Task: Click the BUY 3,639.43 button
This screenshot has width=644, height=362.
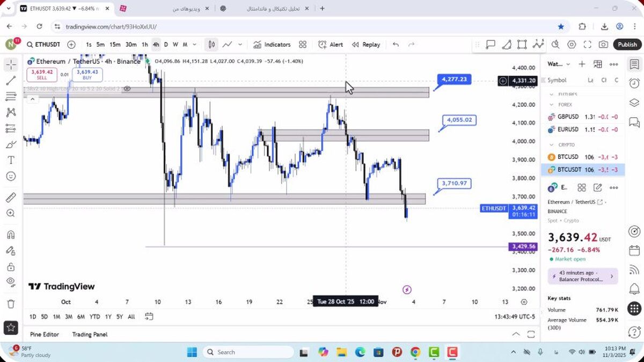Action: pos(87,75)
